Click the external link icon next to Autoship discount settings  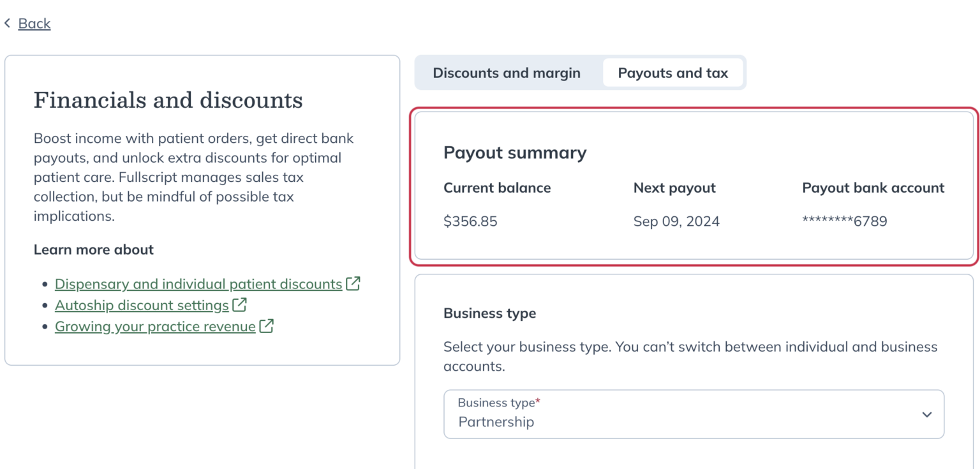click(x=239, y=305)
